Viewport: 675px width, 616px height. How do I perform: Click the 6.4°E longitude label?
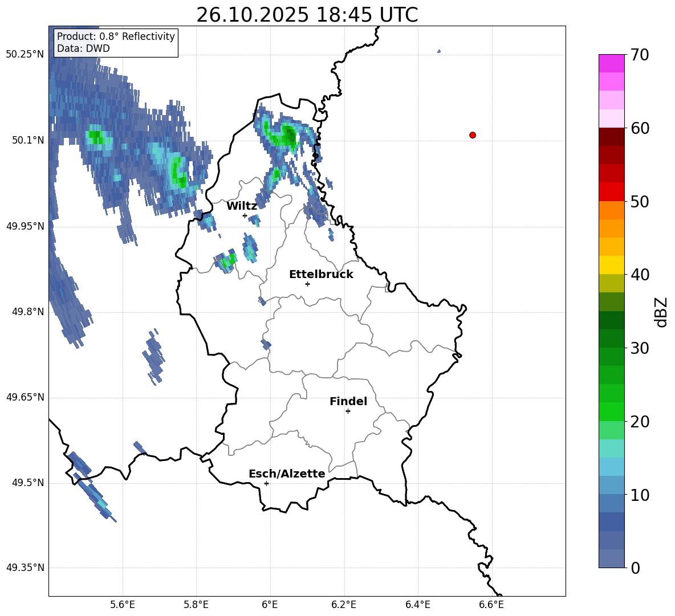(418, 605)
